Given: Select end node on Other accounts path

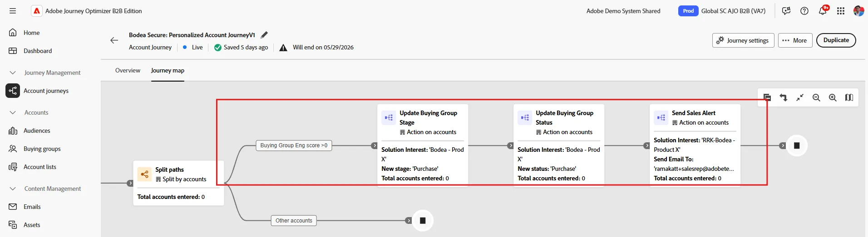Looking at the screenshot, I should 423,221.
